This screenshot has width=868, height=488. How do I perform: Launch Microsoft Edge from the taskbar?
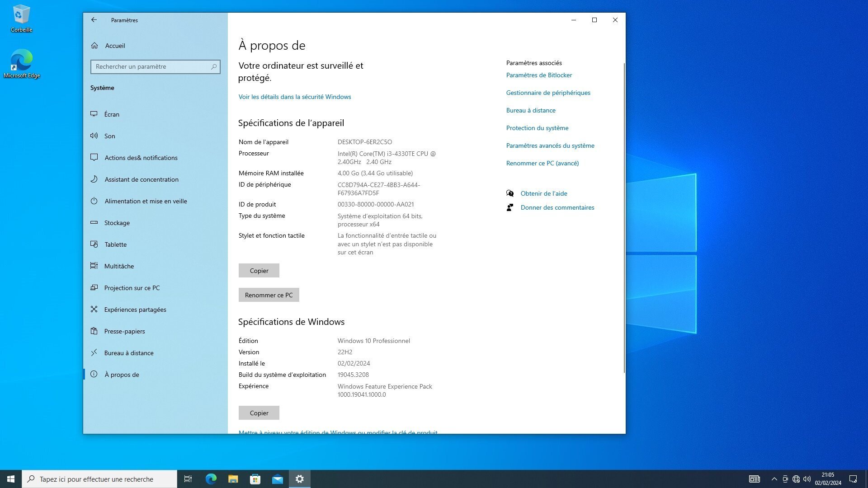211,479
